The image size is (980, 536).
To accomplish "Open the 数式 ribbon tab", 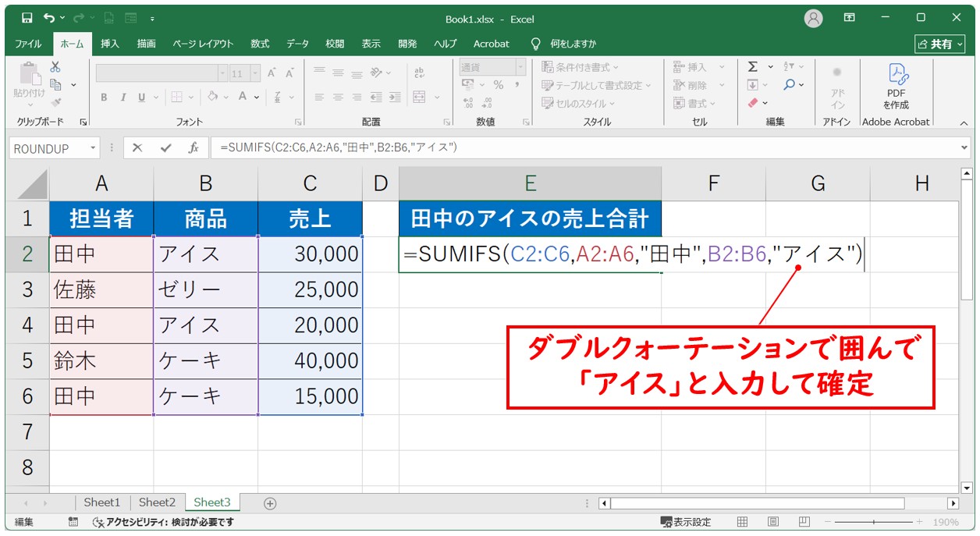I will coord(260,44).
